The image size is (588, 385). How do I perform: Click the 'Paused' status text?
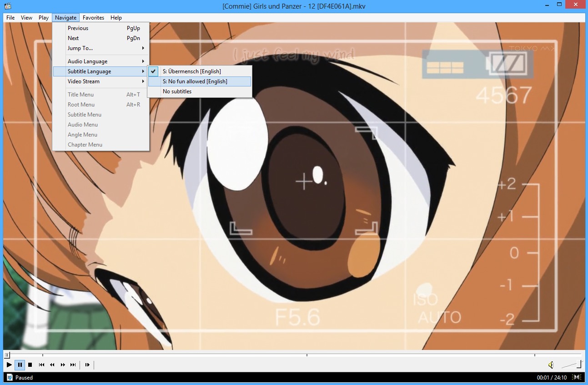(24, 378)
